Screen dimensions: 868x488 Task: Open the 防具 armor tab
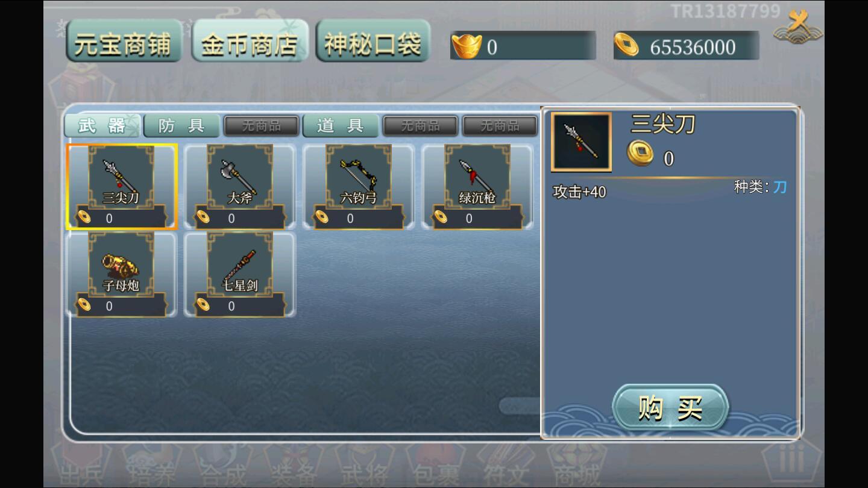pos(181,125)
